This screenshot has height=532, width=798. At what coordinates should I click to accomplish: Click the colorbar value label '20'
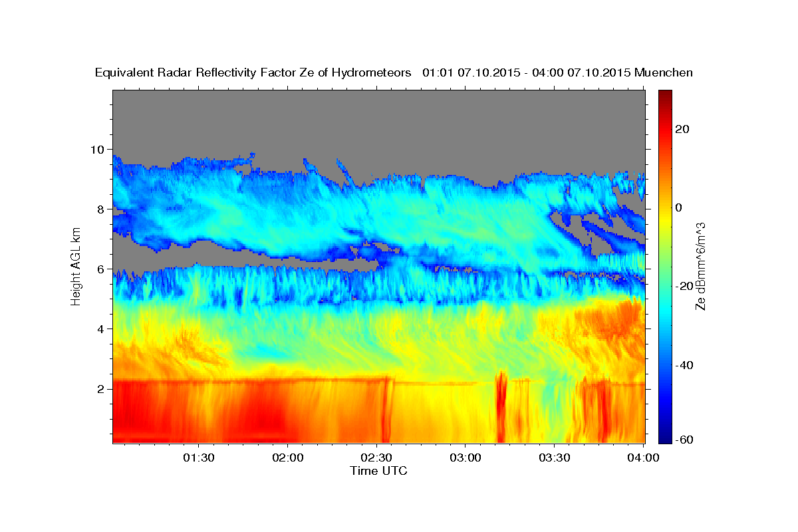coord(682,129)
